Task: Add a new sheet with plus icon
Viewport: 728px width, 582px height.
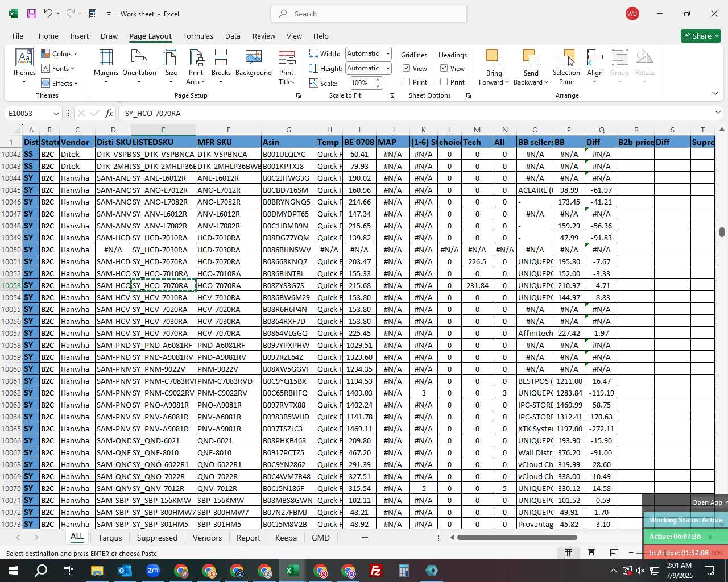Action: pos(365,538)
